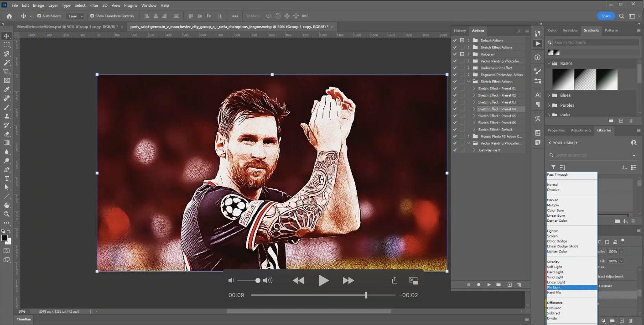Toggle the checkmark for Default Actions set
The width and height of the screenshot is (644, 325).
coord(455,41)
